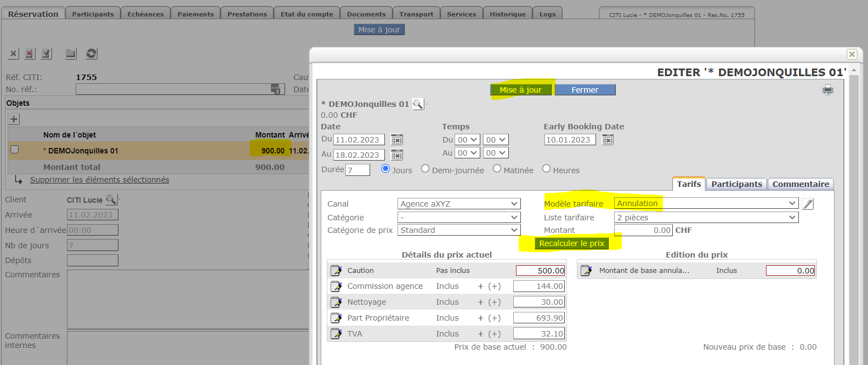Open Catégorie de prix dropdown showing Standard
The height and width of the screenshot is (365, 868).
[x=458, y=230]
